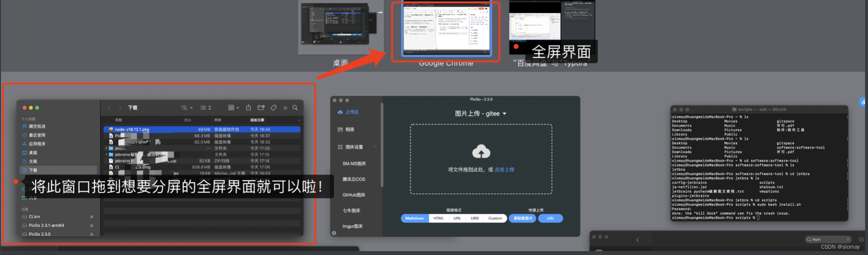This screenshot has width=868, height=255.
Task: Click blue URL quick upload button
Action: 550,218
